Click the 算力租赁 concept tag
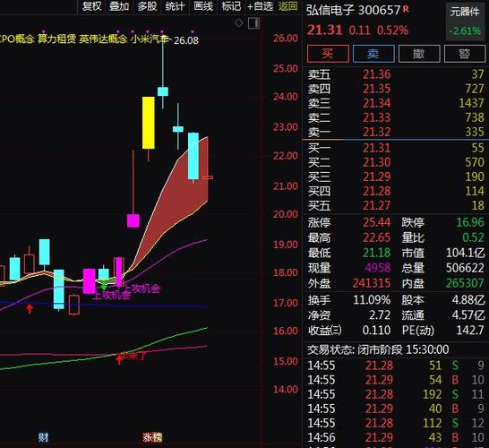 pyautogui.click(x=56, y=39)
